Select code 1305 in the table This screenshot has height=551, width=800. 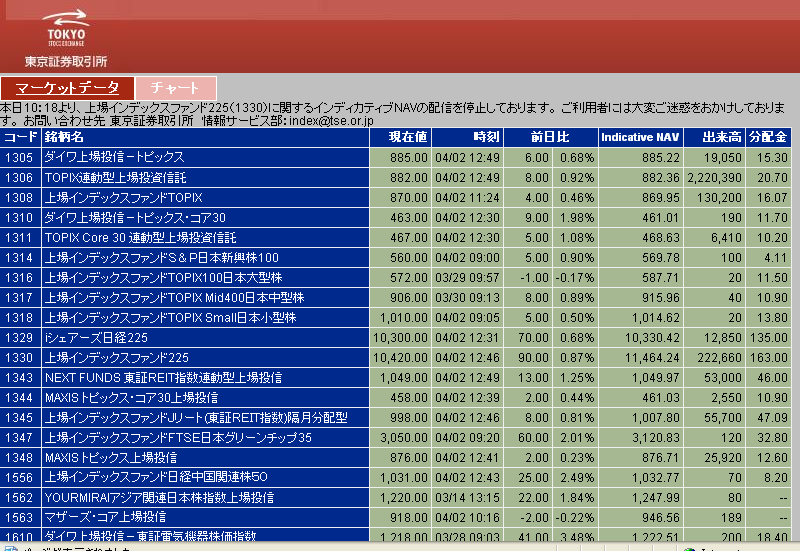19,158
